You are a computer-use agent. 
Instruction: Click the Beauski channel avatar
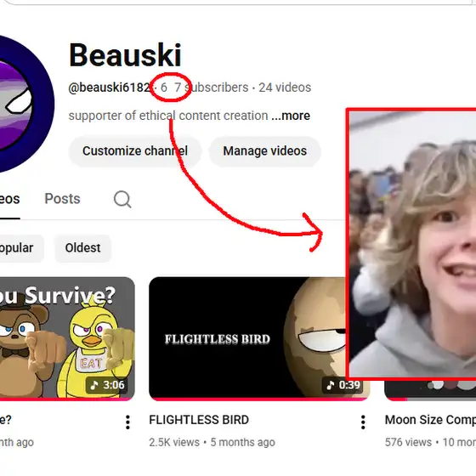coord(25,104)
